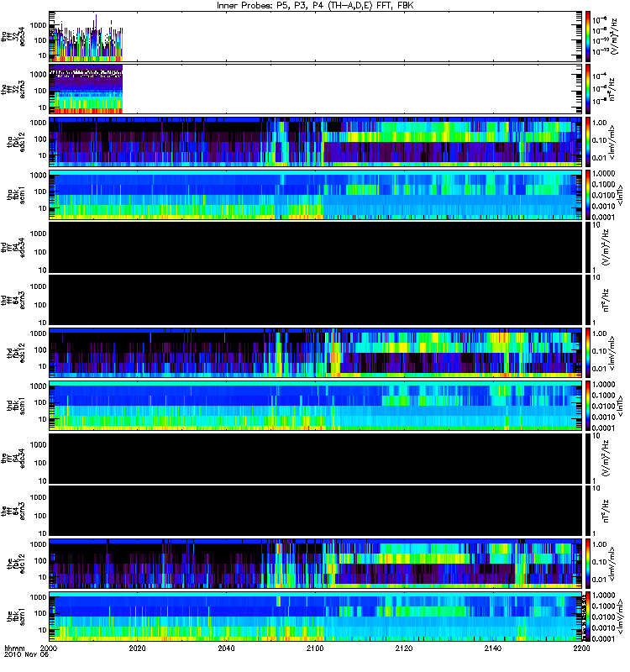630x672 pixels.
Task: Click the "thd fbk scm1" y-axis label
Action: 16,406
